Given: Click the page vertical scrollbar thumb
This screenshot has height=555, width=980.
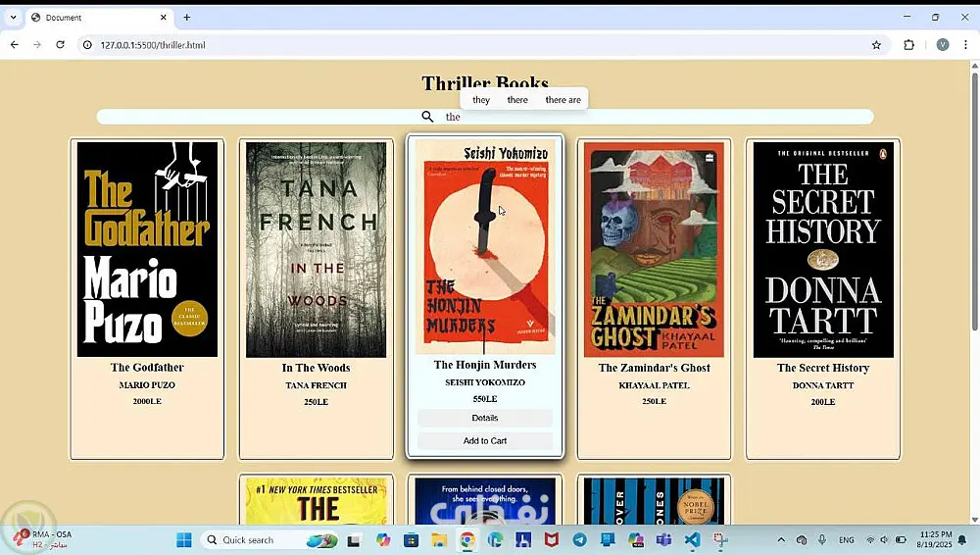Looking at the screenshot, I should click(x=974, y=200).
